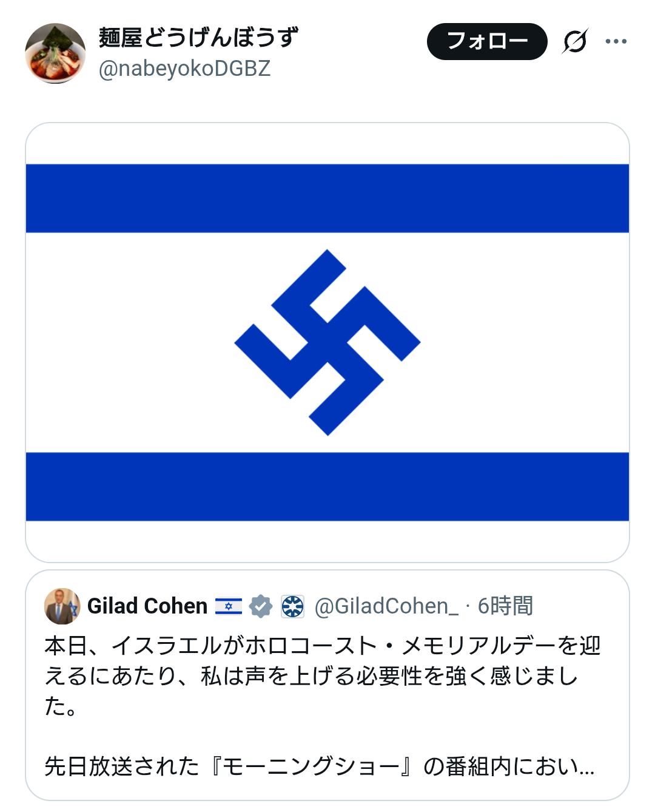Viewport: 655px width, 812px height.
Task: Click the フォロー follow button
Action: (487, 41)
